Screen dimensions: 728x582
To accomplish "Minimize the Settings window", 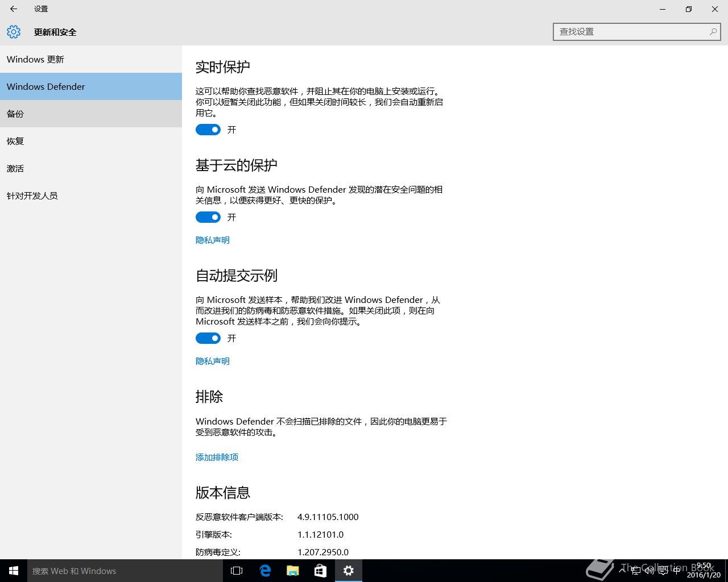I will pos(663,9).
